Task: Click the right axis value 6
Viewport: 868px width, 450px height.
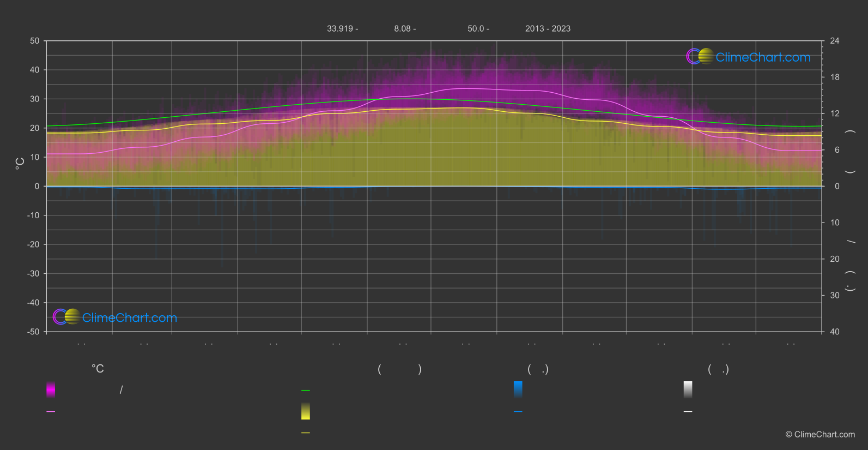Action: coord(837,150)
